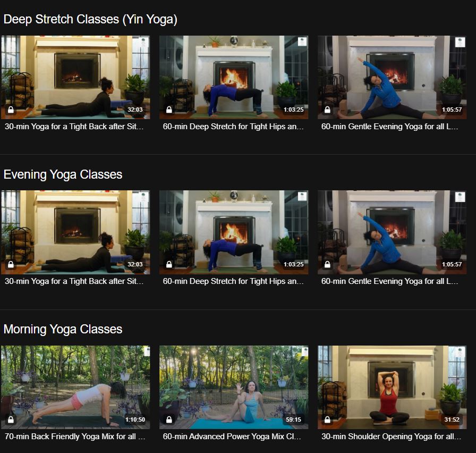Open 30-min Shoulder Opening Yoga title
The width and height of the screenshot is (476, 453).
391,437
